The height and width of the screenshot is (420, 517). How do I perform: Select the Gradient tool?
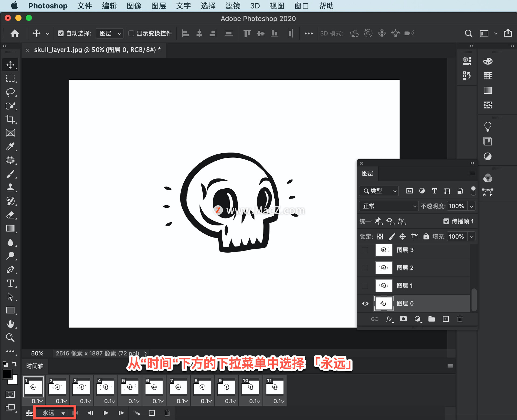(x=10, y=228)
